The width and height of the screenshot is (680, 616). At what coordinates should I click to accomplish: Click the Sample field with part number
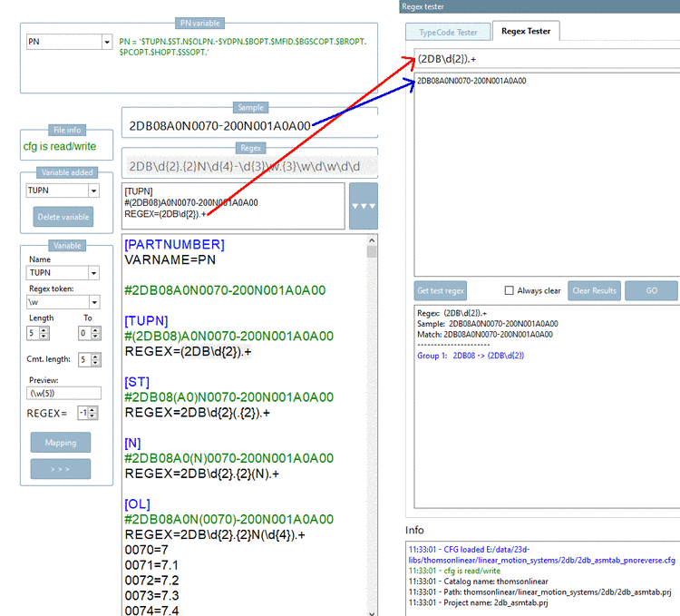coord(250,126)
